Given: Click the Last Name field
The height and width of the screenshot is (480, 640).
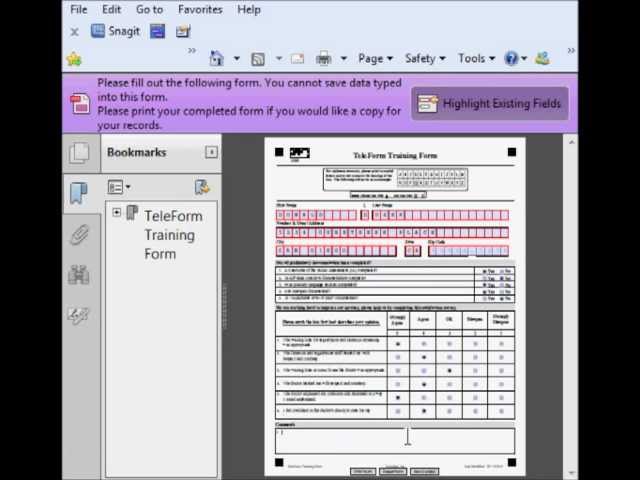Looking at the screenshot, I should (x=440, y=215).
